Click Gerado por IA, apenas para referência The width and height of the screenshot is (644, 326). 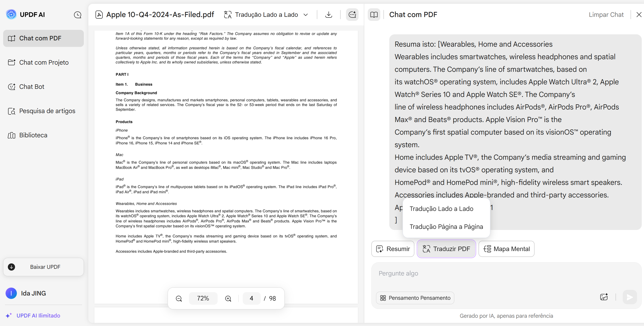pos(506,316)
